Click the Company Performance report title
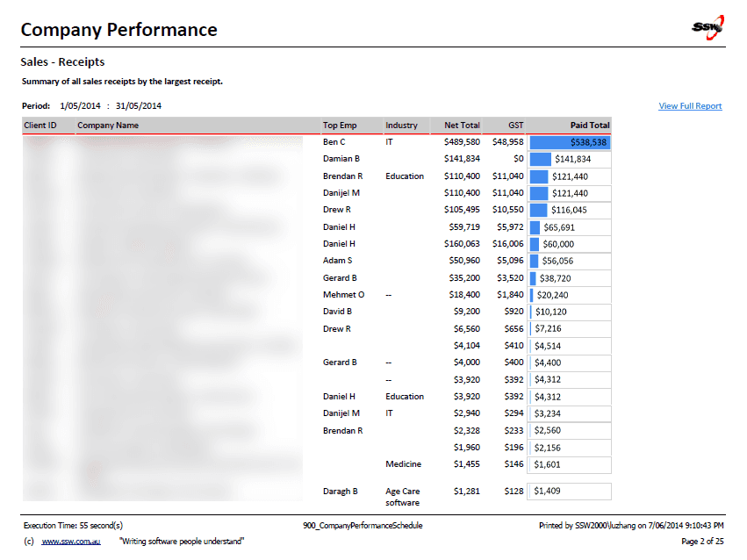 click(119, 30)
